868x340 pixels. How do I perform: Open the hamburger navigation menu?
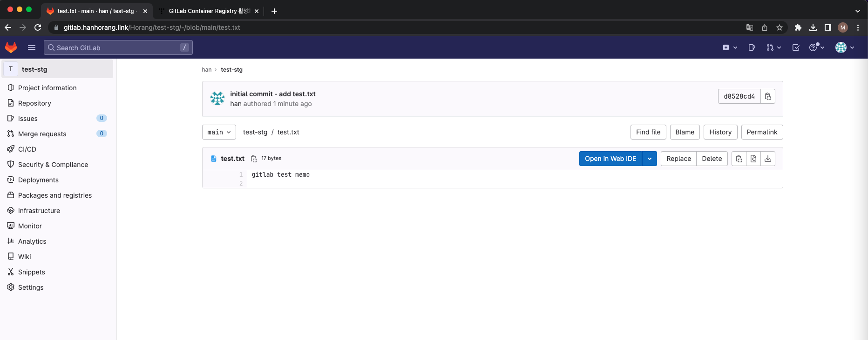pyautogui.click(x=32, y=47)
